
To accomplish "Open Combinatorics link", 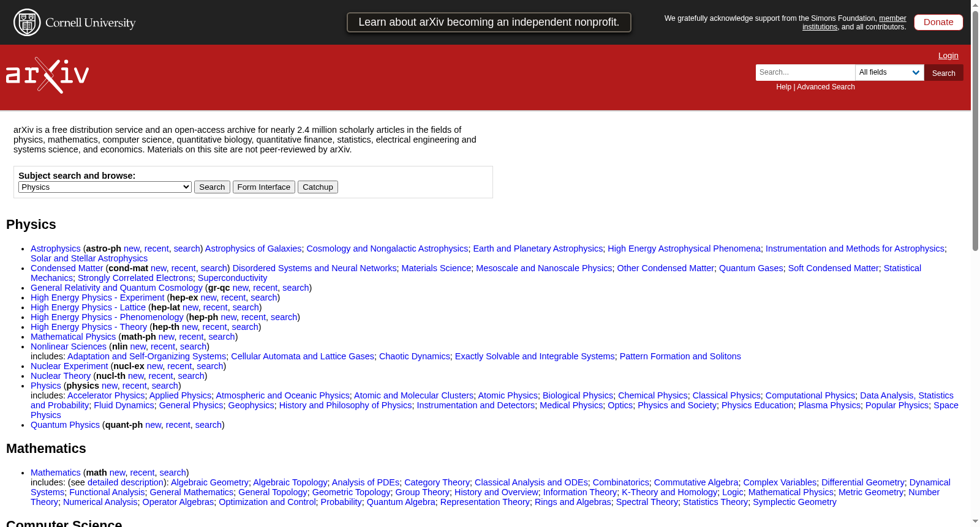I will tap(621, 482).
